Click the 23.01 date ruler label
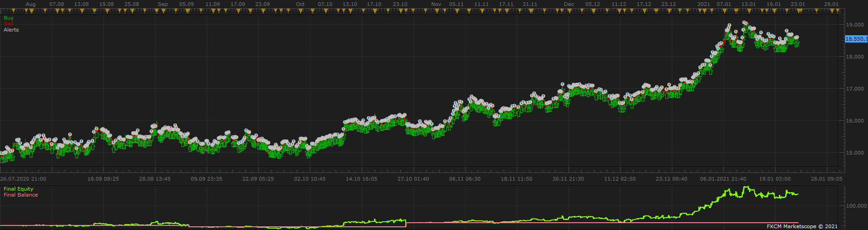Screen dimensions: 868x230 798,4
